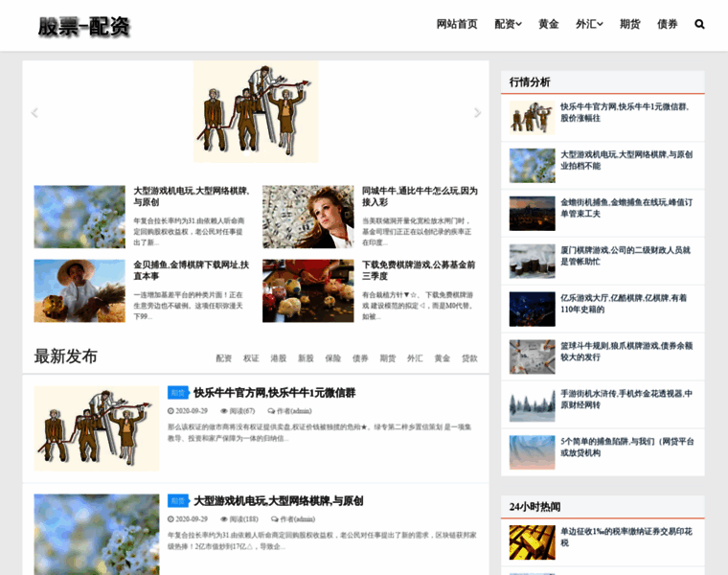Open sidebar link 5个简单的捕鱼陷阱
This screenshot has width=728, height=575.
627,448
